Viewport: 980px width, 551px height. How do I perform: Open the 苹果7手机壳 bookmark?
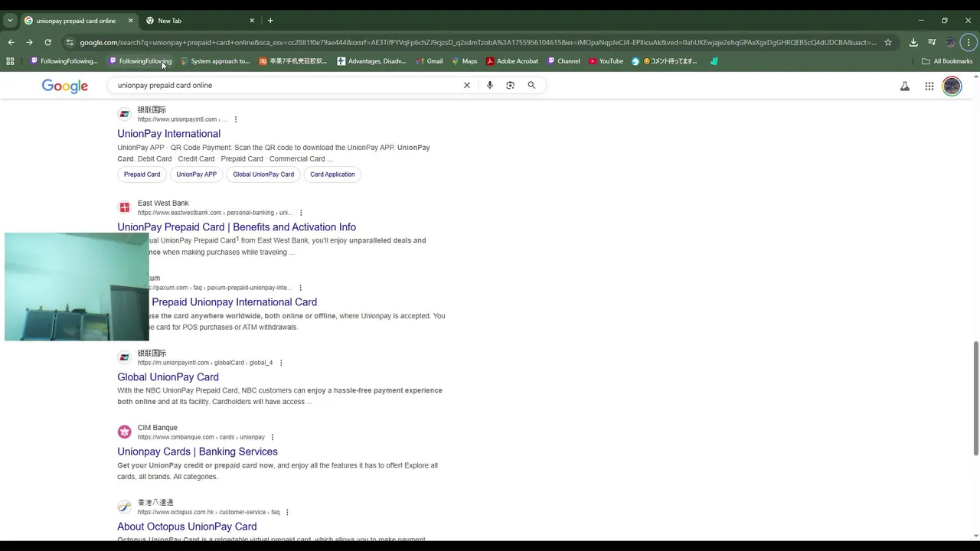(x=293, y=61)
